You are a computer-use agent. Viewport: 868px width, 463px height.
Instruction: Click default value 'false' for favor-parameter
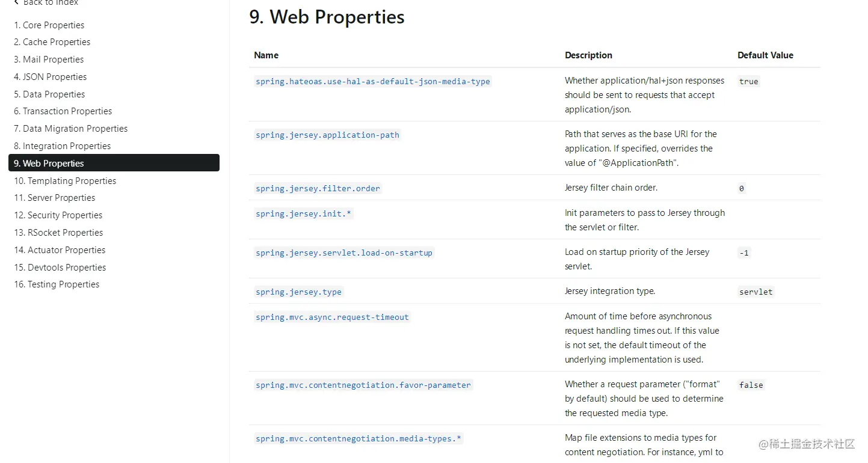pos(751,385)
